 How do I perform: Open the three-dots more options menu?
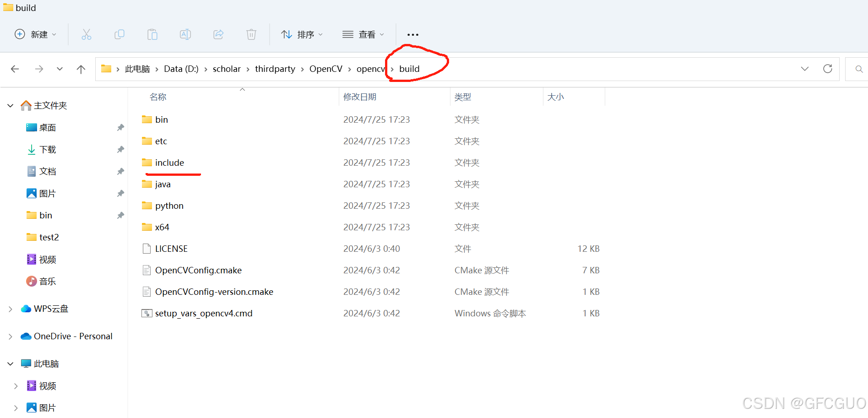click(x=413, y=35)
